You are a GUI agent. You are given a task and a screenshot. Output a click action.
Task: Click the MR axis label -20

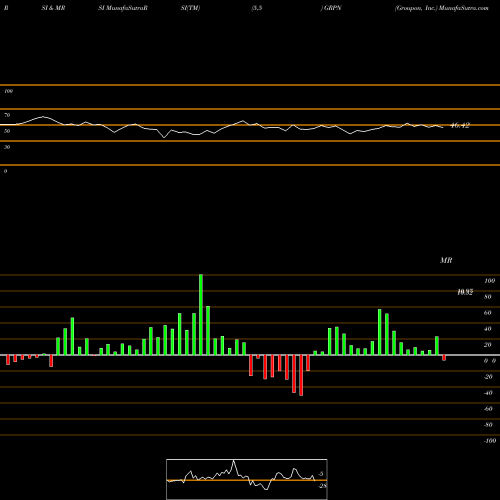pyautogui.click(x=488, y=377)
